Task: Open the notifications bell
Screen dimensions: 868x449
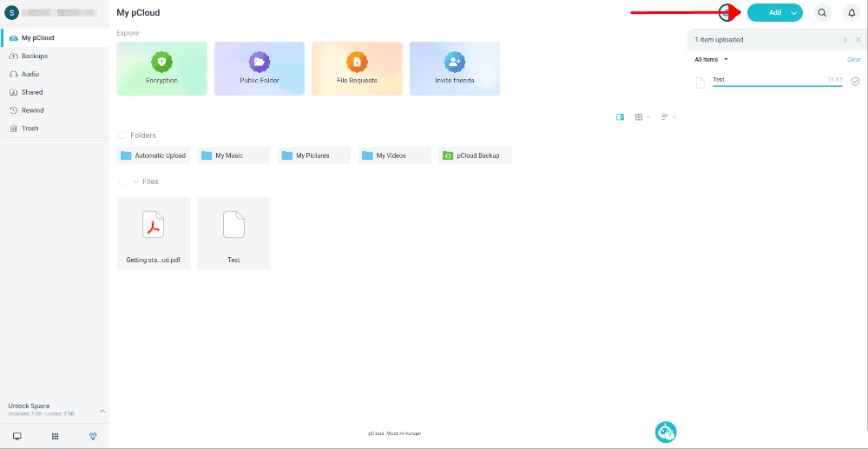Action: (x=852, y=13)
